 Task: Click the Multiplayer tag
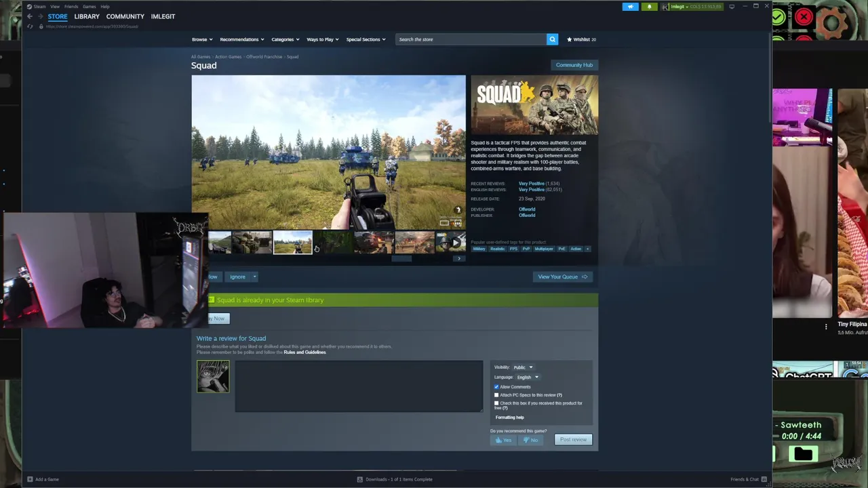click(x=544, y=249)
